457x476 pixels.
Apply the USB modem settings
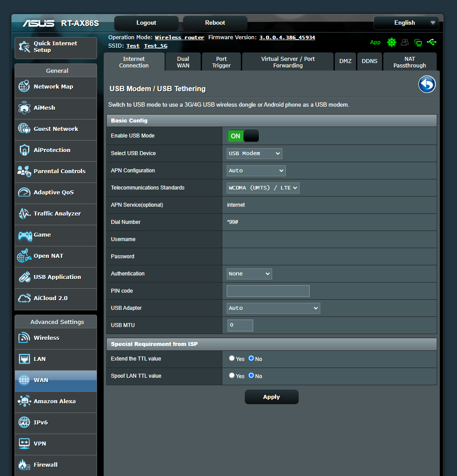(271, 397)
